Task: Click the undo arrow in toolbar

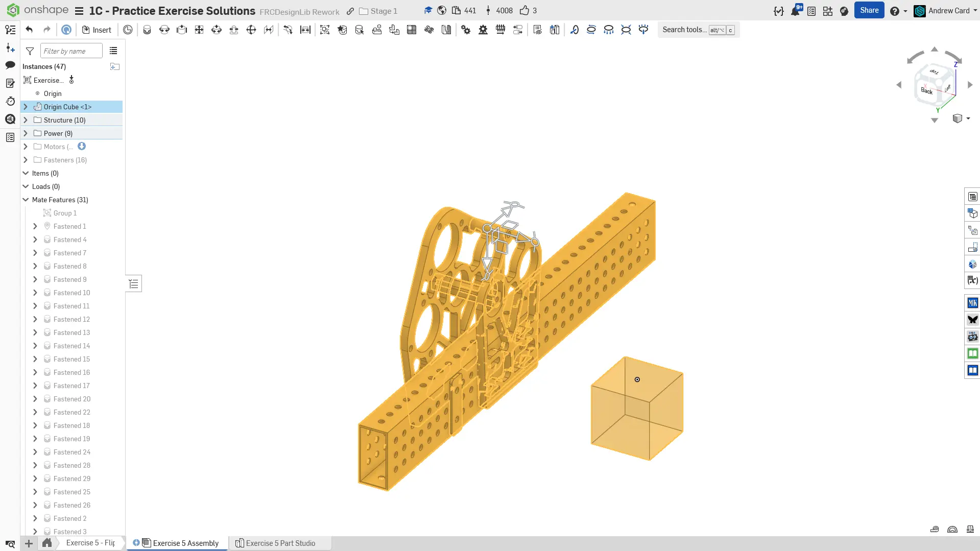Action: [29, 30]
